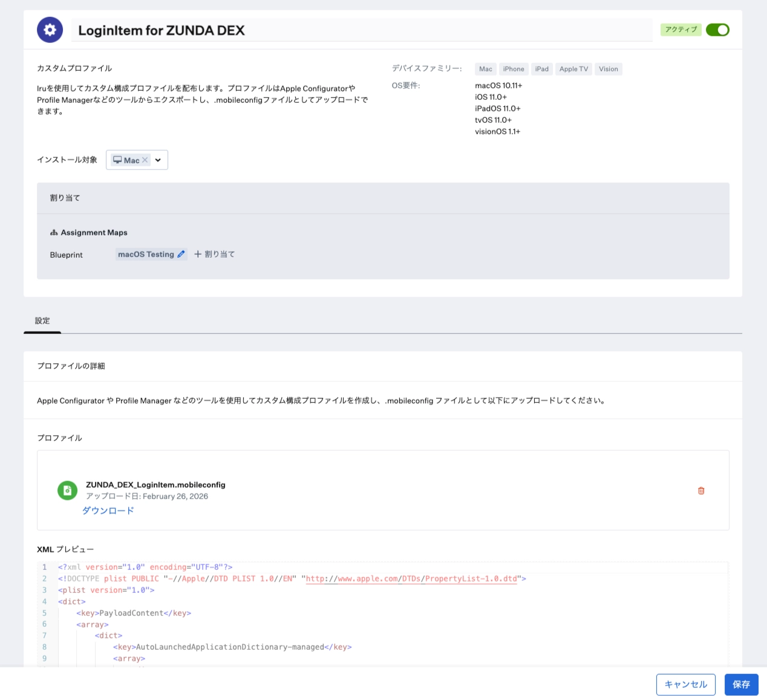Screen dimensions: 767x700
Task: Expand the install target dropdown arrow
Action: (158, 160)
